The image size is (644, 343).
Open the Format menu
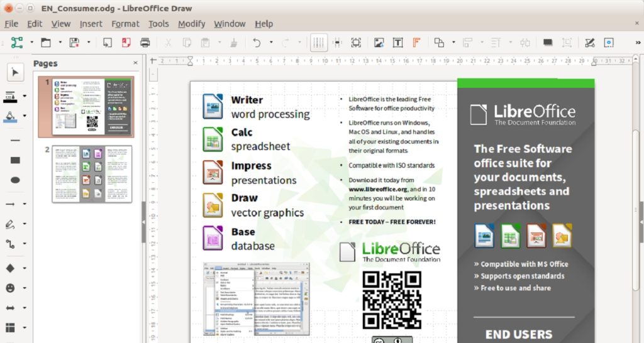coord(125,24)
